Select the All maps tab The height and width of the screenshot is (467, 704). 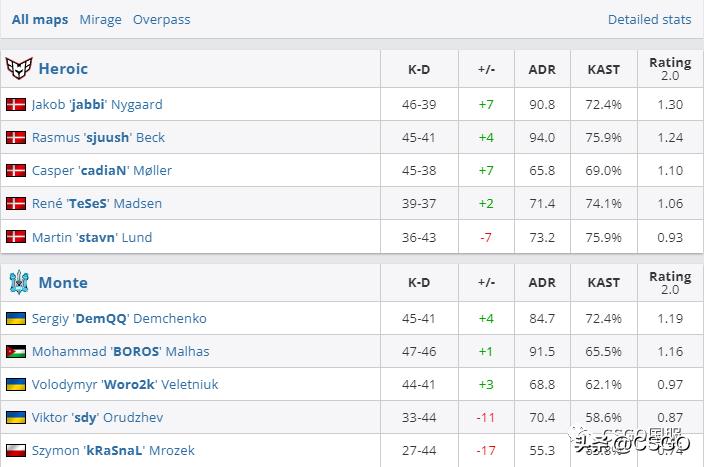pyautogui.click(x=40, y=19)
